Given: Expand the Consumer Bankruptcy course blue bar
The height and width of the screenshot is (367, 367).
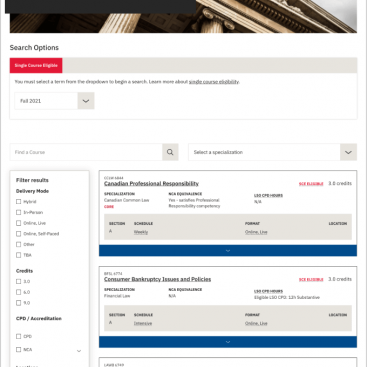Looking at the screenshot, I should 228,342.
